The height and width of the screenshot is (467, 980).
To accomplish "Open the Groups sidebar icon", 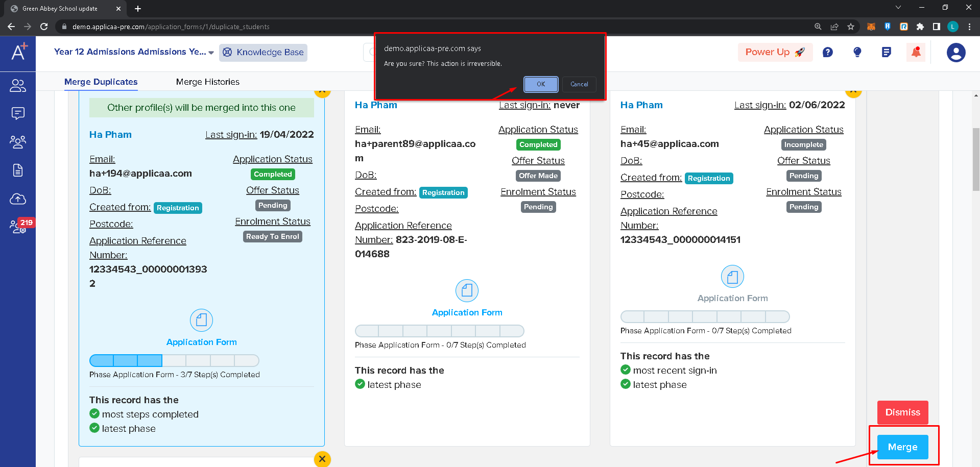I will (x=18, y=142).
